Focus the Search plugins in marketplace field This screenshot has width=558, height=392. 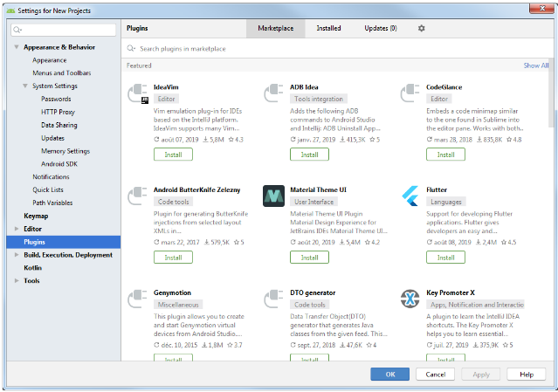[332, 49]
